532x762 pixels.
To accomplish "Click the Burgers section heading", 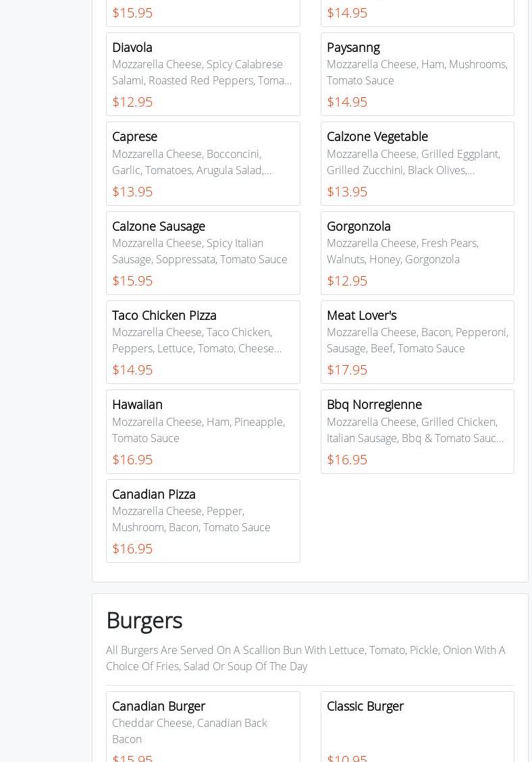I will coord(144,620).
